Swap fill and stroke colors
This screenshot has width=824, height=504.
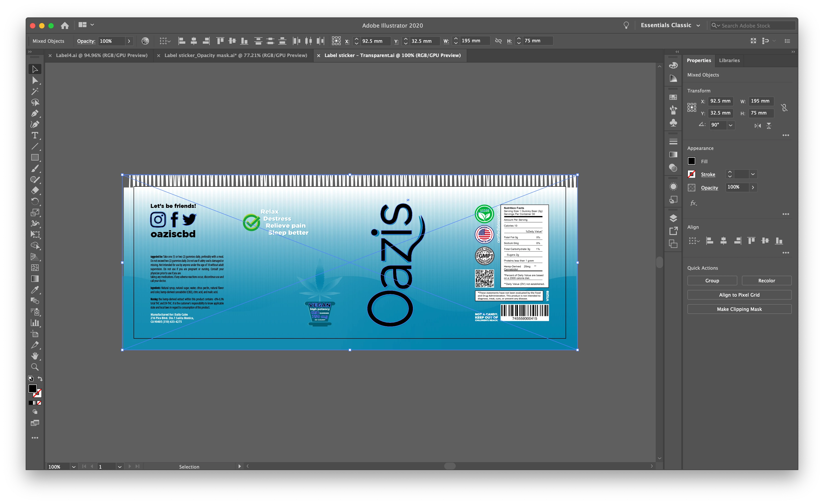[40, 379]
